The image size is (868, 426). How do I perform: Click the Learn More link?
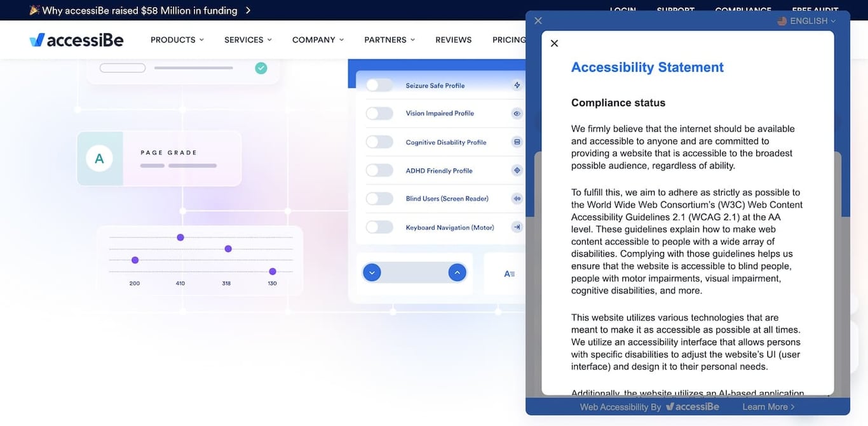point(767,406)
